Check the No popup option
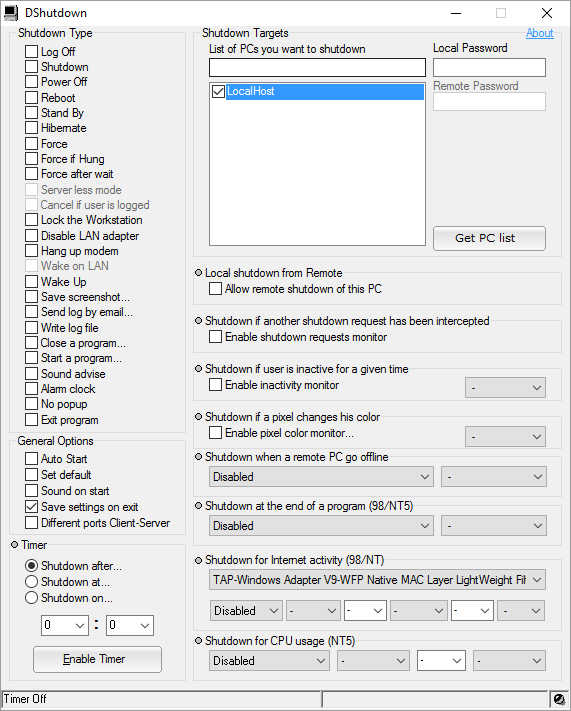This screenshot has height=711, width=571. (x=31, y=404)
